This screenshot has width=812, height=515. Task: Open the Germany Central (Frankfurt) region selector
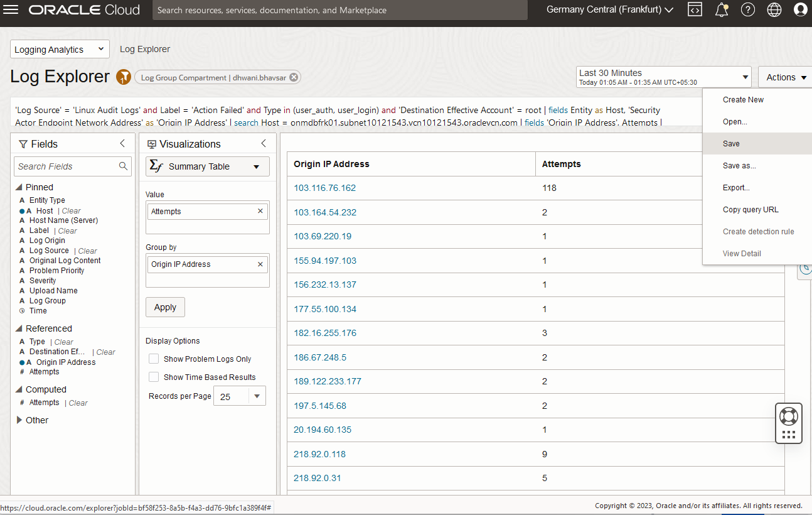tap(610, 9)
